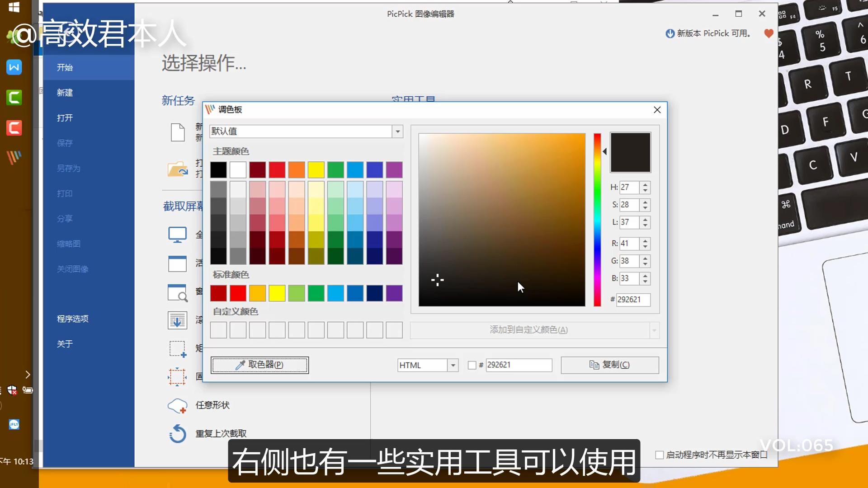
Task: Click 添加到自定义颜色 button
Action: pos(529,330)
